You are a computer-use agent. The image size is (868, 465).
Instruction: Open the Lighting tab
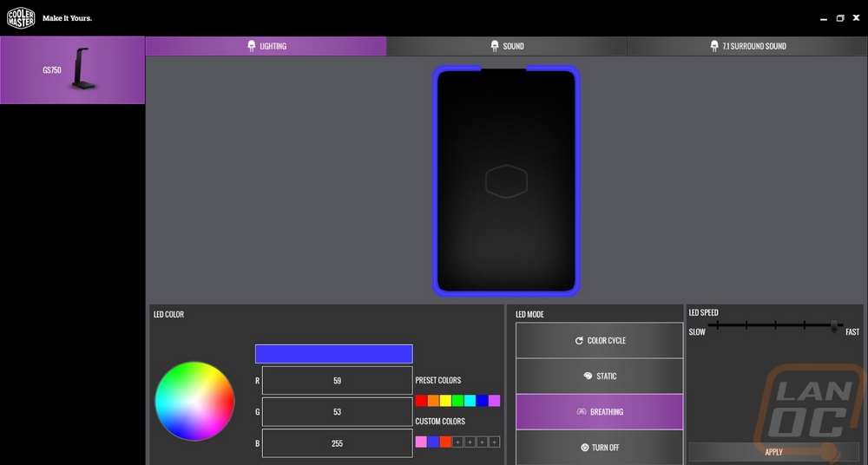point(266,46)
